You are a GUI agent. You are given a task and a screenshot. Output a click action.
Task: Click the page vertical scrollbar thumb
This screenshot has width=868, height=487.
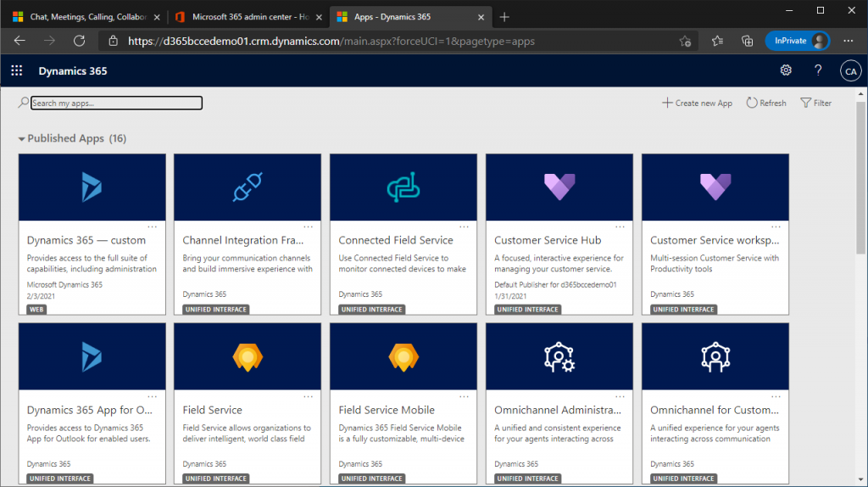tap(861, 176)
